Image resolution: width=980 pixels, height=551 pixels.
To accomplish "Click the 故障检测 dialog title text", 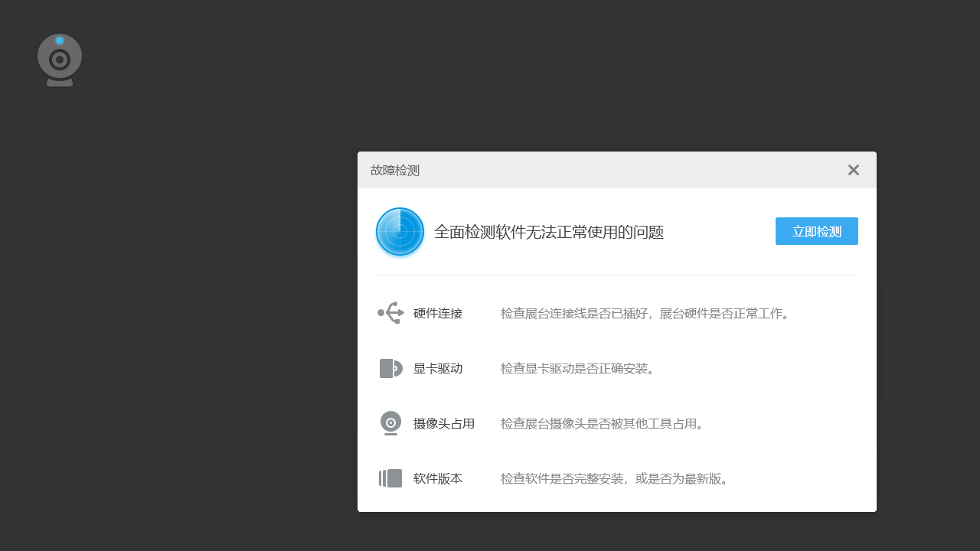I will pos(395,170).
